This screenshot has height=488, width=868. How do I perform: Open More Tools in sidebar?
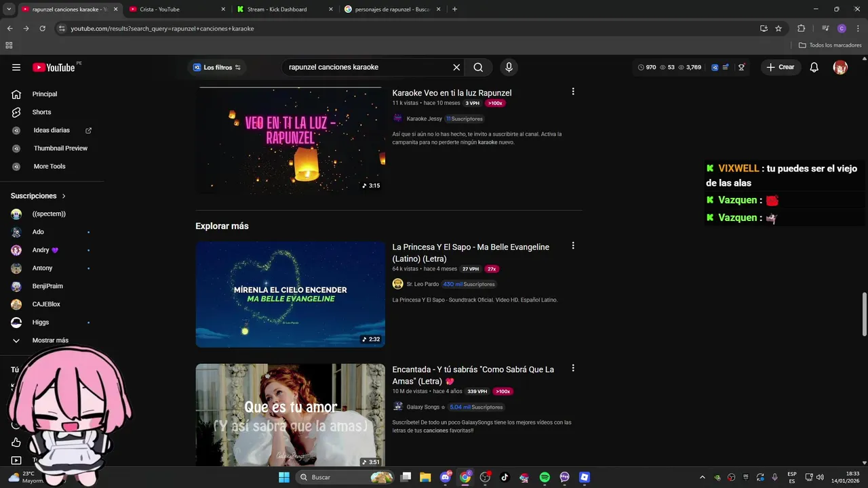(51, 166)
